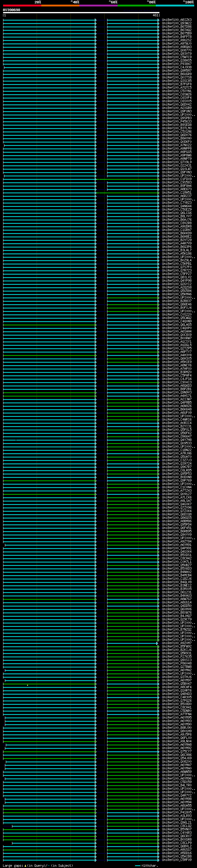
Task: Click query end position 461
Action: [x=155, y=15]
